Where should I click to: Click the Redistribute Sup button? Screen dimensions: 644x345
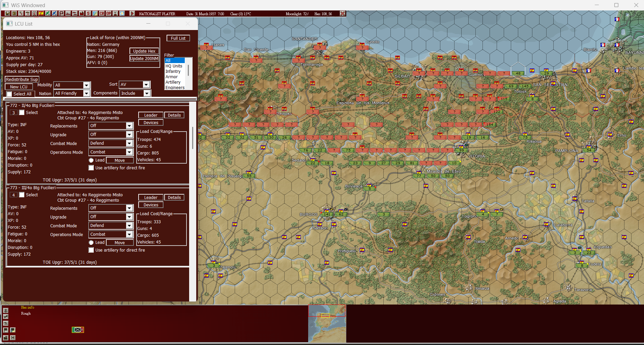point(22,79)
